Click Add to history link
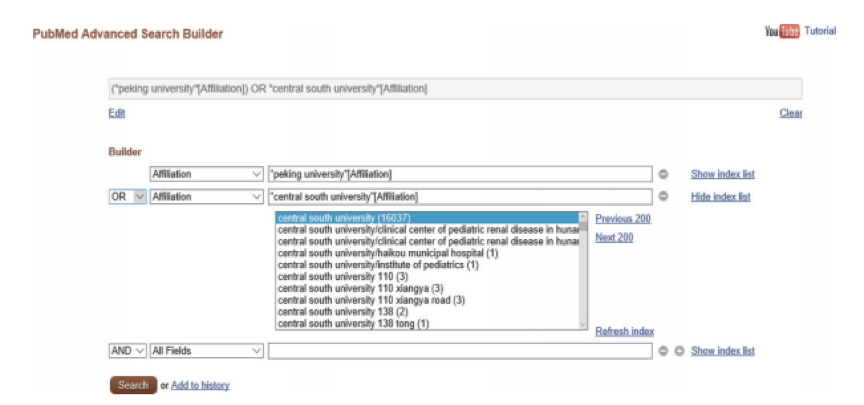 coord(200,386)
